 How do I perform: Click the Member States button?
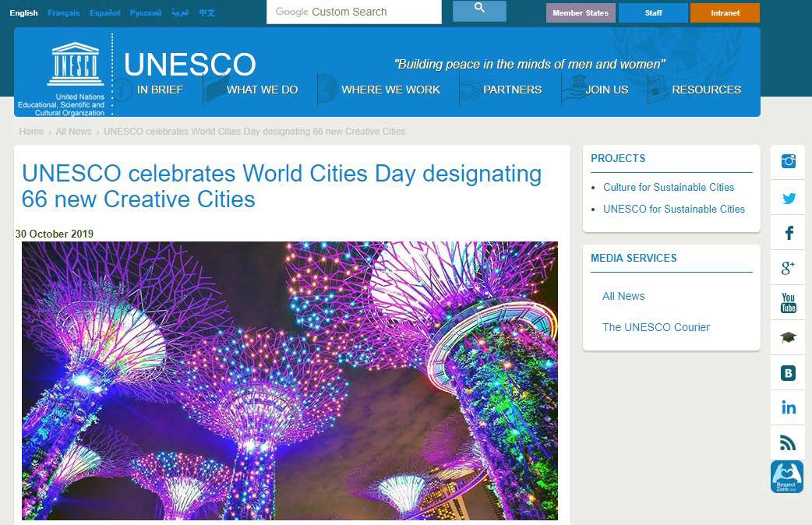pos(581,13)
